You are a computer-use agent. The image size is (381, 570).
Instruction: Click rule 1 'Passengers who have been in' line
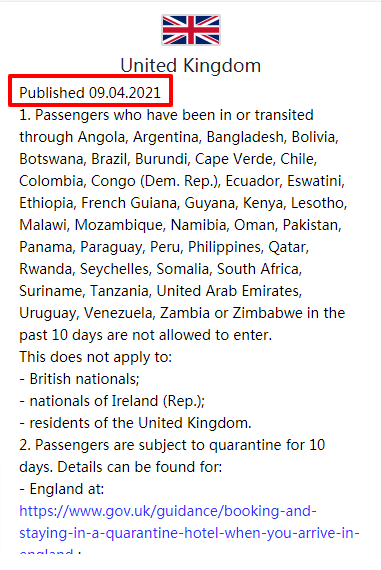[x=166, y=115]
